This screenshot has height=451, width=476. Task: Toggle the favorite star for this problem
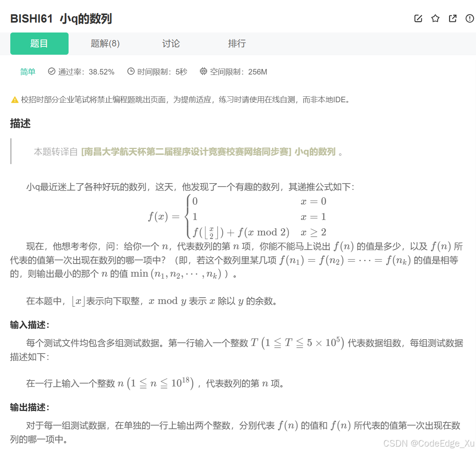click(x=435, y=18)
